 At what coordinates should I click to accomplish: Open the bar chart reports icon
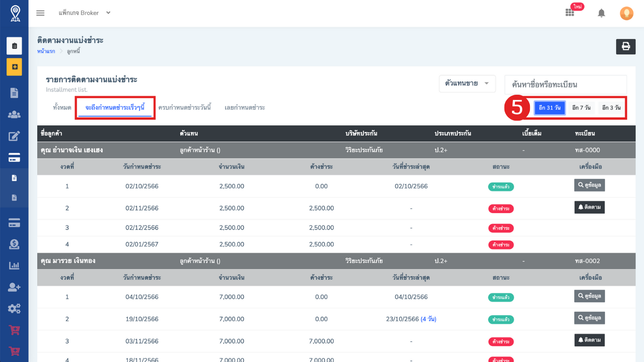point(14,265)
